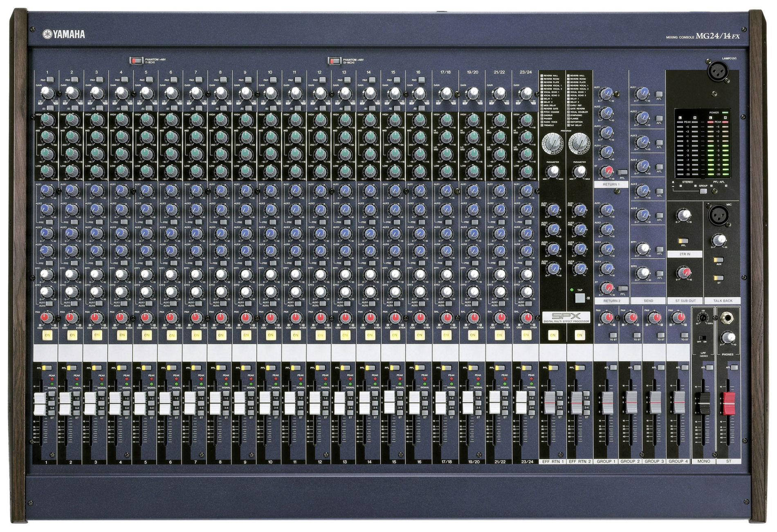Screen dimensions: 777x532
Task: Click the PHONES headphone jack
Action: 728,318
